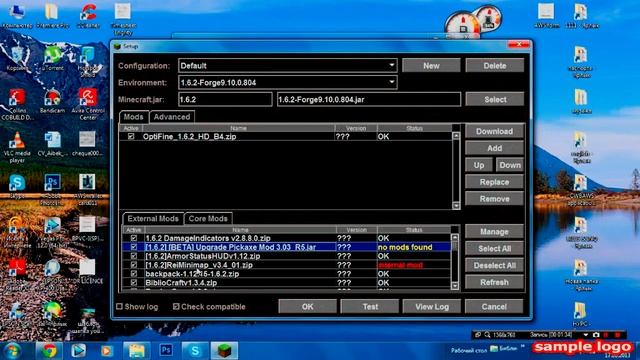Click the recorder bar camera snapshot icon
Image resolution: width=640 pixels, height=360 pixels.
tap(596, 335)
